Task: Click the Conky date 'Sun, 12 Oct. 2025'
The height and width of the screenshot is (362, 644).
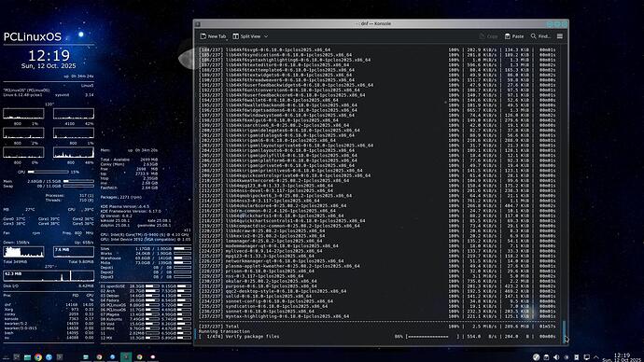Action: point(49,65)
